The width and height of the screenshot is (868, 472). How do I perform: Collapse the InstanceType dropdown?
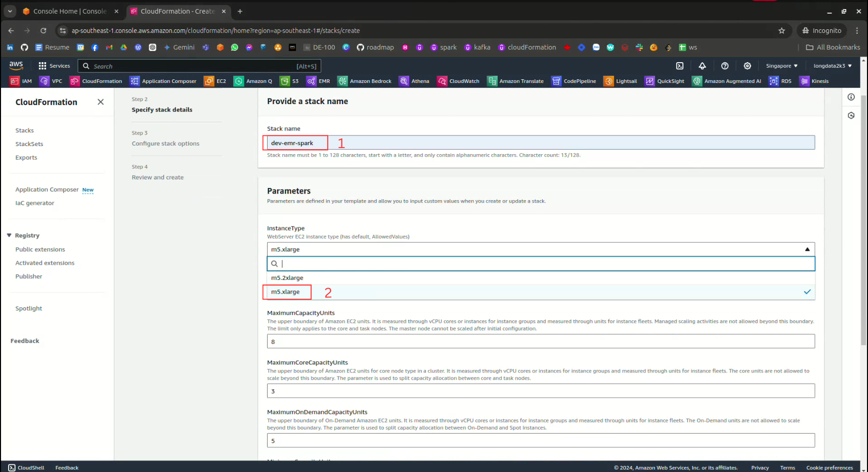807,249
